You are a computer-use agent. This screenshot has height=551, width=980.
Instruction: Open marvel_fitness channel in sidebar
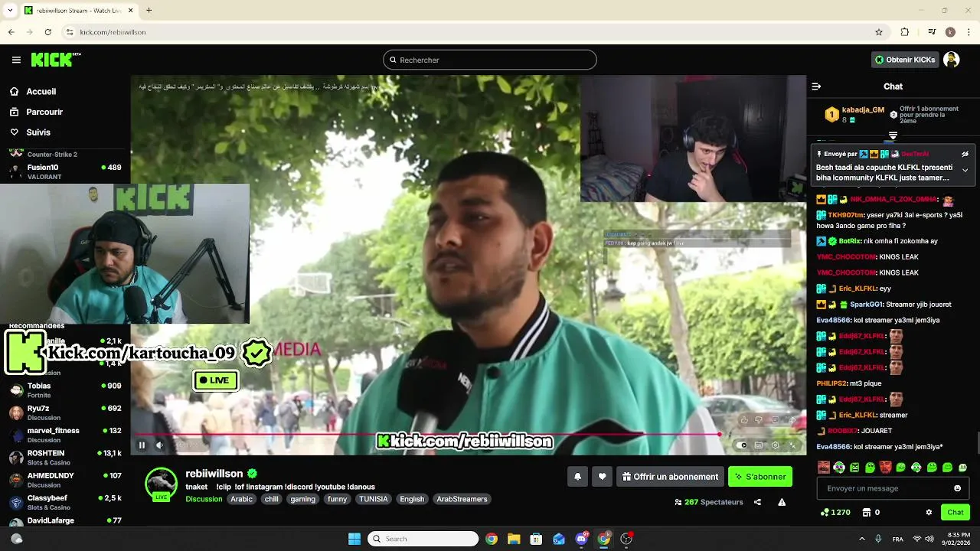[65, 435]
